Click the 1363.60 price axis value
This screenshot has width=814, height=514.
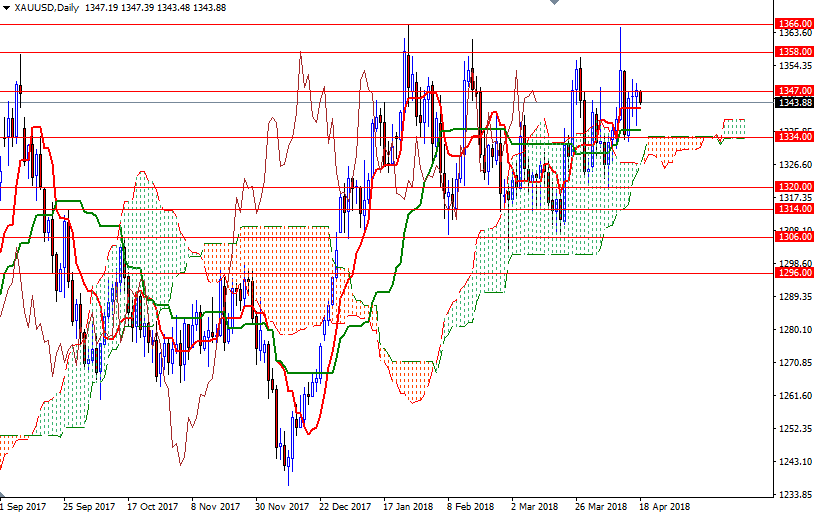coord(795,33)
